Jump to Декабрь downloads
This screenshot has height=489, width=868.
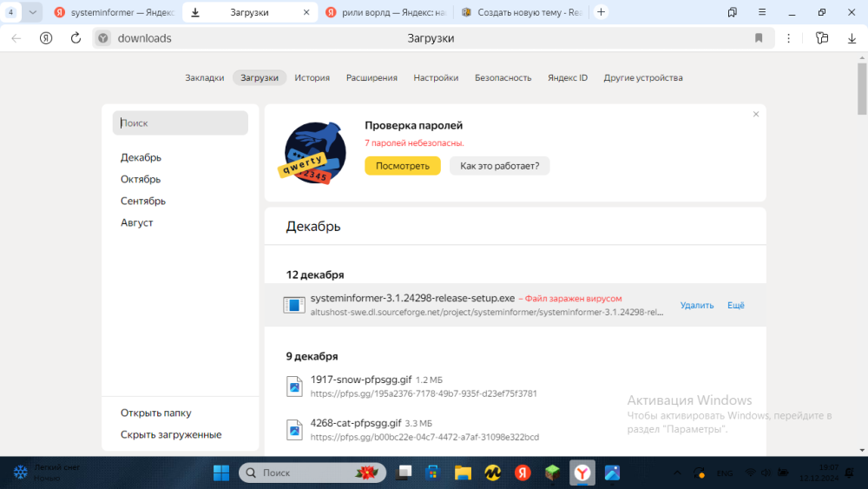pos(141,157)
